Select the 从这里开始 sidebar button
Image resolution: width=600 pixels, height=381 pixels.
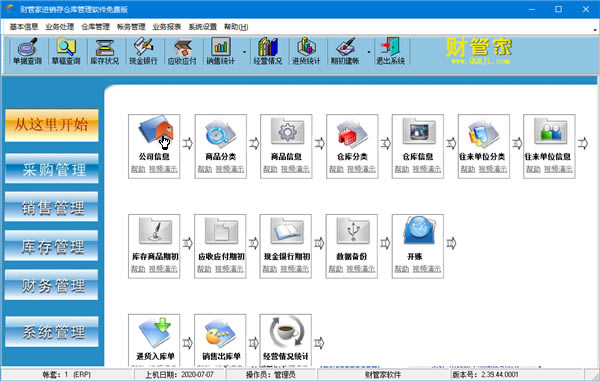pyautogui.click(x=52, y=125)
